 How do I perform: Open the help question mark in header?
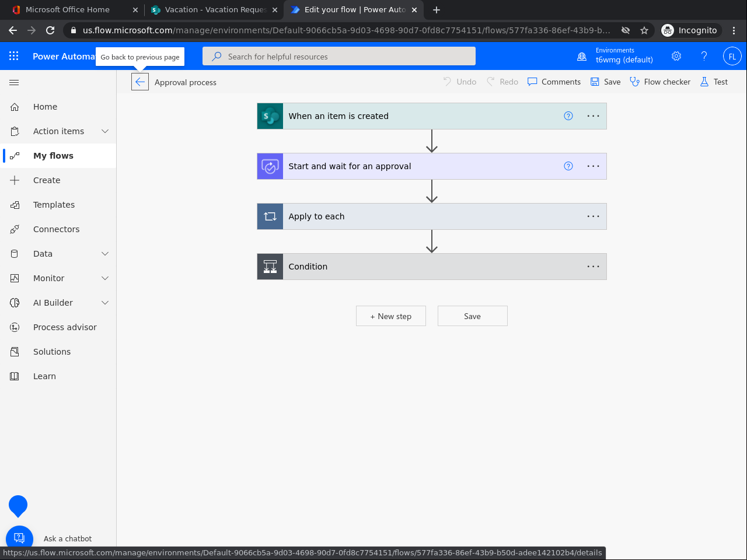(x=704, y=56)
